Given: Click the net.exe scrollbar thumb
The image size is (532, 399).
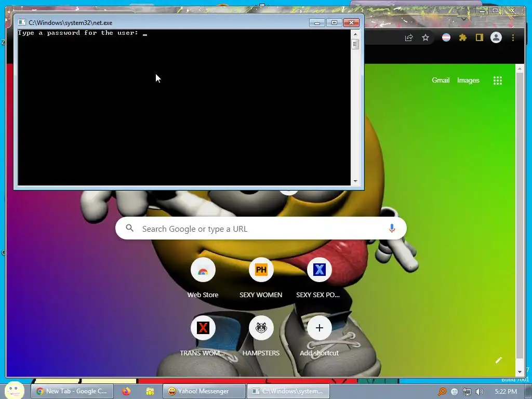Looking at the screenshot, I should (x=355, y=44).
